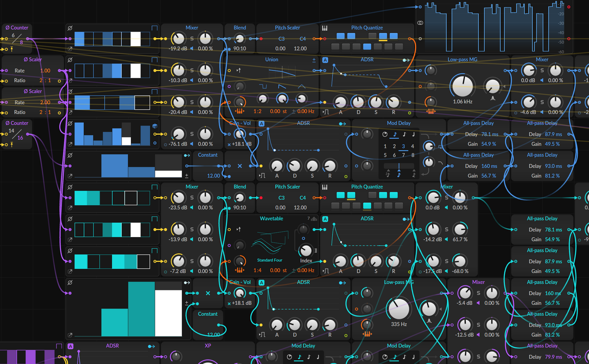
Task: Select the sawtooth waveform icon in Union
Action: (x=282, y=86)
